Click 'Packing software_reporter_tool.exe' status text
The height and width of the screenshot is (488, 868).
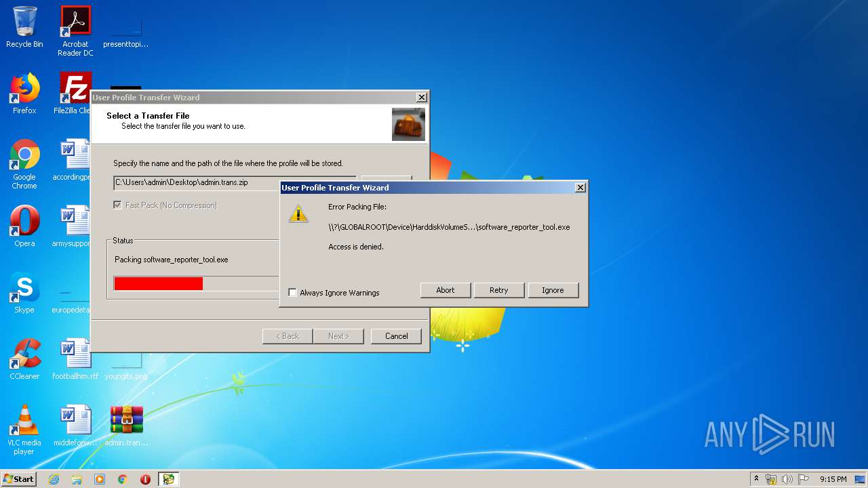coord(172,260)
